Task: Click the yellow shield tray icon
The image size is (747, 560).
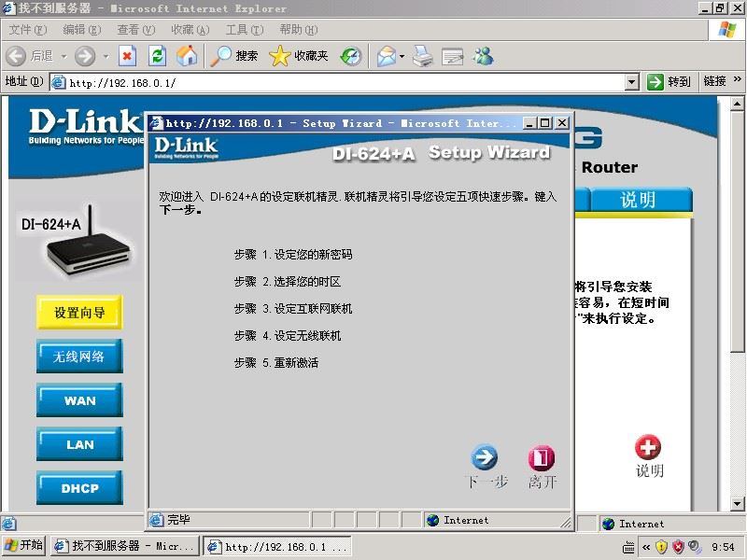Action: pyautogui.click(x=661, y=547)
